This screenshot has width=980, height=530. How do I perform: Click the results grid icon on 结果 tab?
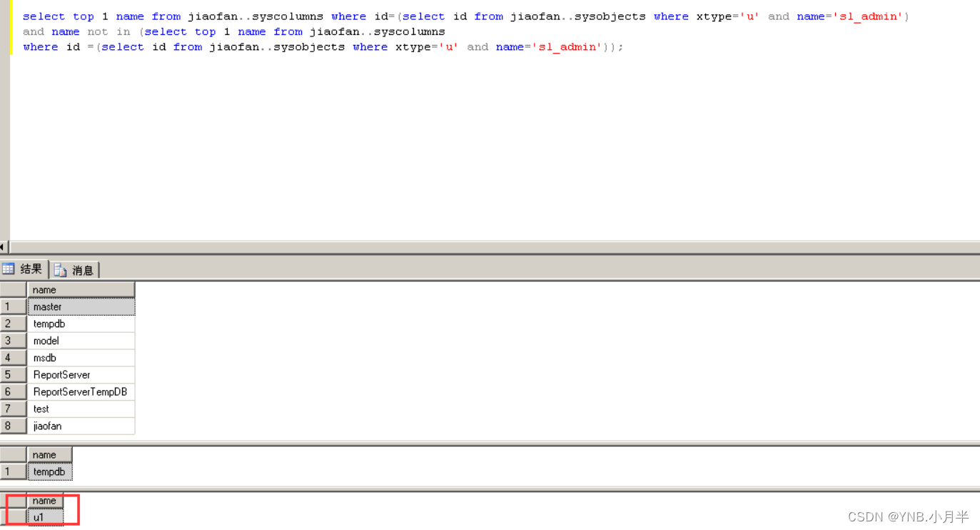(x=9, y=269)
